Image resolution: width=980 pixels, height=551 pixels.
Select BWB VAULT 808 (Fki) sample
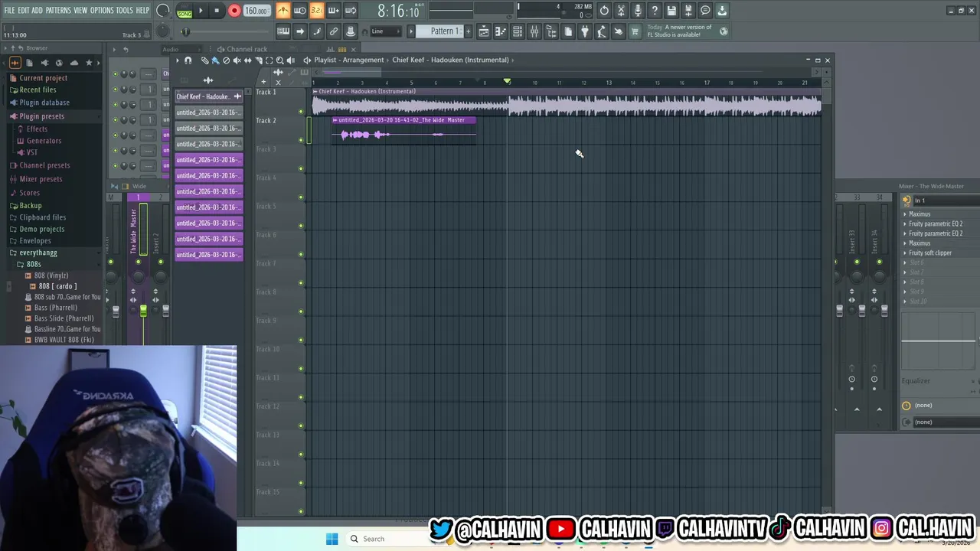(64, 340)
